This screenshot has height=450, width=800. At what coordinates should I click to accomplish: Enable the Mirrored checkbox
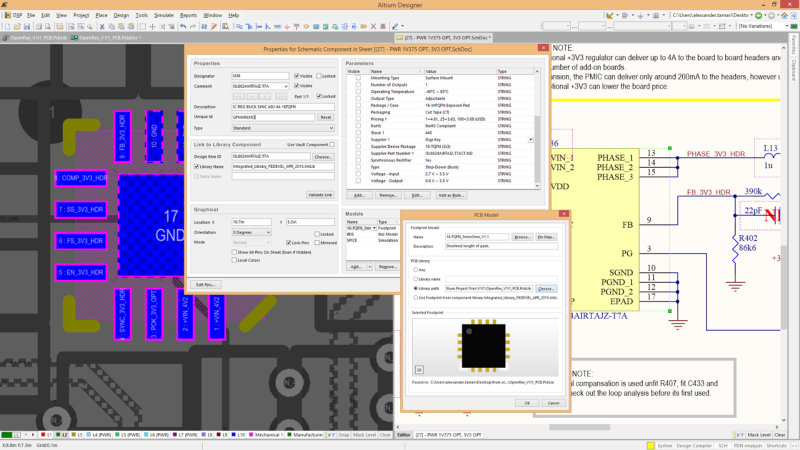317,243
